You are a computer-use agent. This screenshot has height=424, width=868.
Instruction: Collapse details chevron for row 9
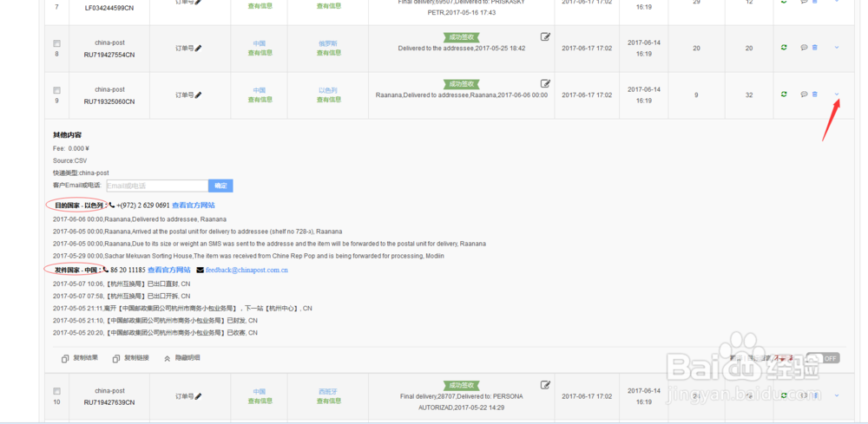coord(837,95)
